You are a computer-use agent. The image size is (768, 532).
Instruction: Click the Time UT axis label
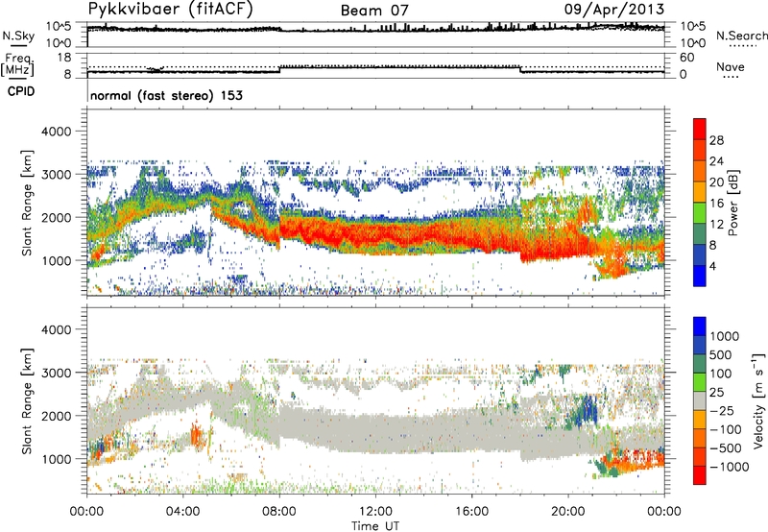pyautogui.click(x=375, y=526)
